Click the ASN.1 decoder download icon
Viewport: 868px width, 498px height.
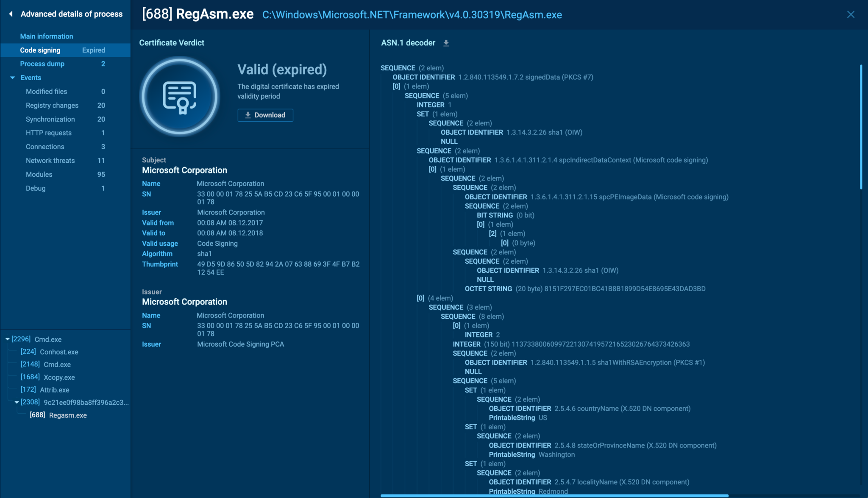(x=446, y=43)
